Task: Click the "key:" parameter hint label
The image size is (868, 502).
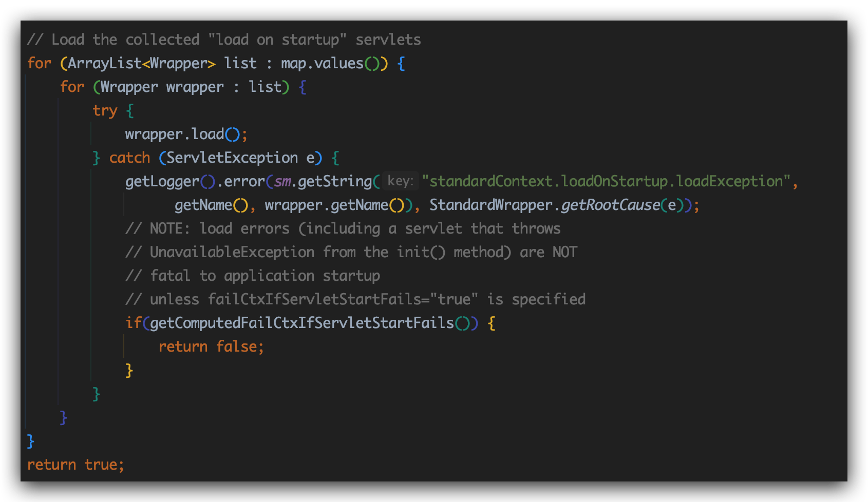Action: 400,181
